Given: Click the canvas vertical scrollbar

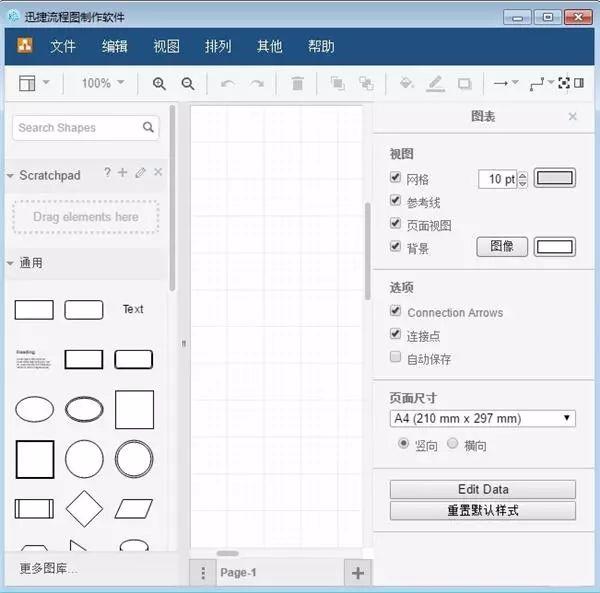Looking at the screenshot, I should point(368,251).
